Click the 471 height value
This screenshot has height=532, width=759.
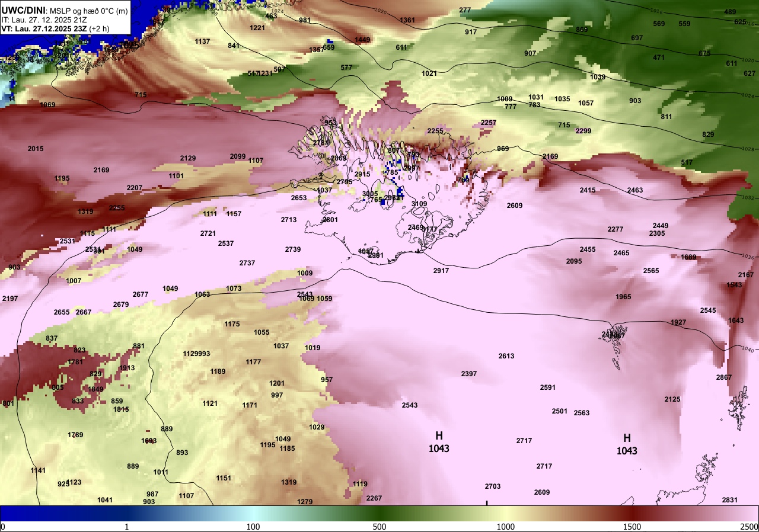(x=659, y=57)
